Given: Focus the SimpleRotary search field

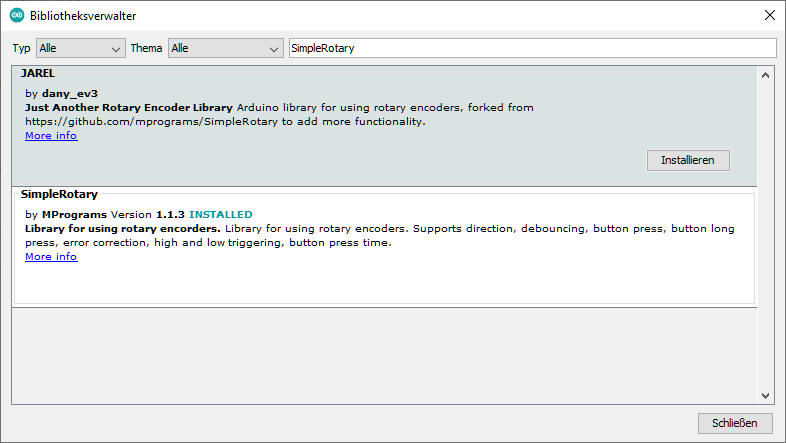Looking at the screenshot, I should point(531,48).
